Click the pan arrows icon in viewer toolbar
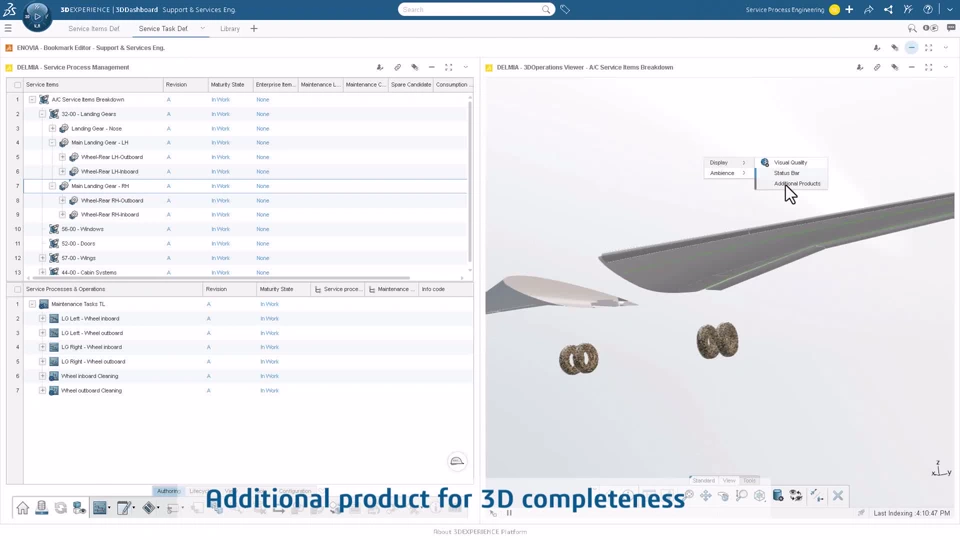Image resolution: width=960 pixels, height=540 pixels. point(705,495)
